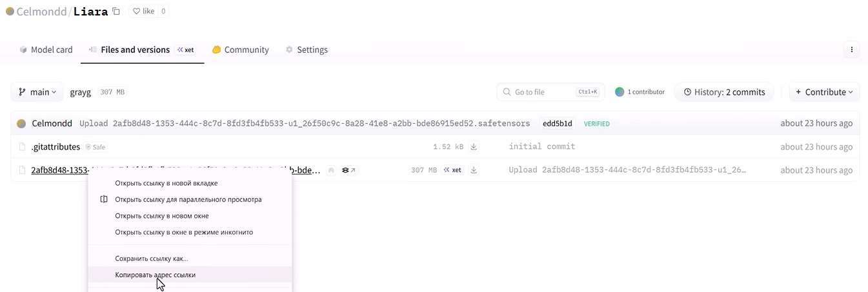Click the Safe badge next to .gitattributes
868x292 pixels.
click(95, 147)
